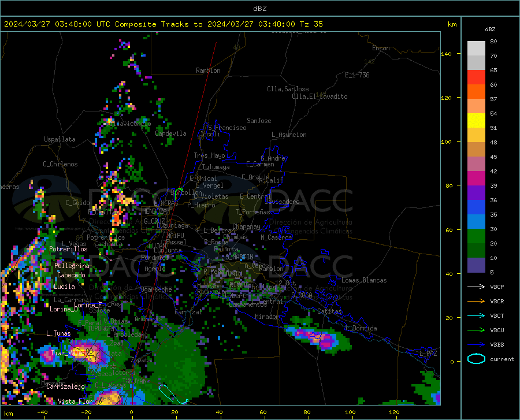Image resolution: width=520 pixels, height=420 pixels.
Task: Click the white VBCP arrow in the legend
Action: tap(476, 287)
